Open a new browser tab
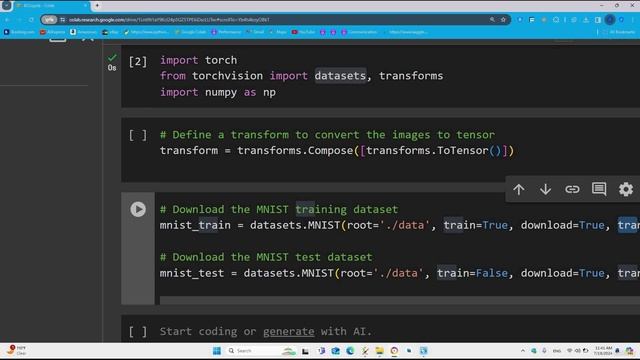 tap(97, 6)
